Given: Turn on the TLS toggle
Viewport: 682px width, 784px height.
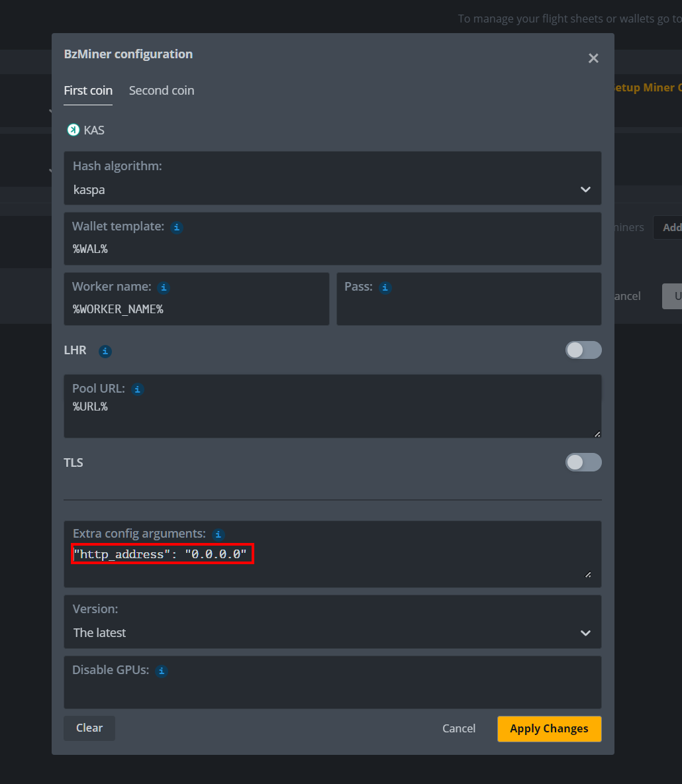Looking at the screenshot, I should 583,462.
